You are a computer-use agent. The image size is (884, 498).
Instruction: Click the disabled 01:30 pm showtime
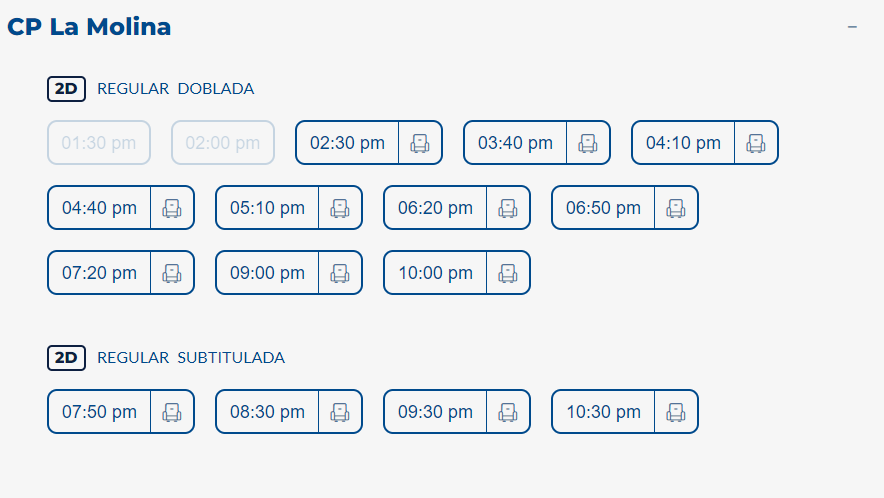click(99, 143)
